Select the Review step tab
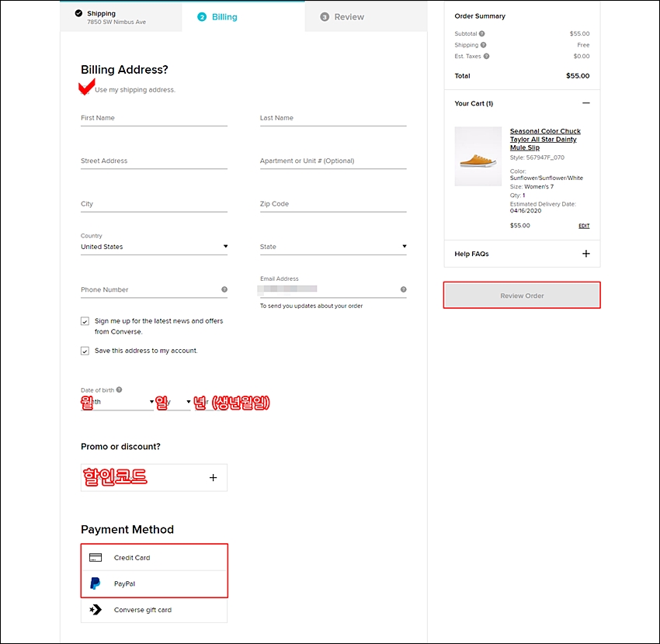This screenshot has width=660, height=644. pyautogui.click(x=366, y=17)
